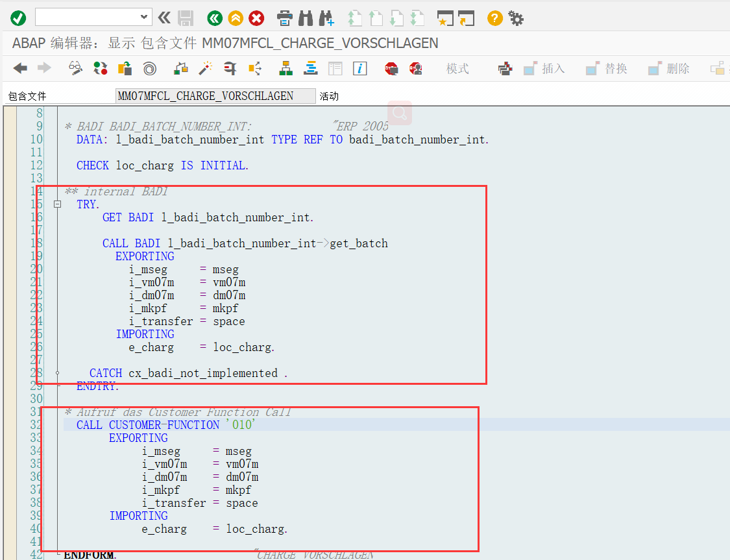
Task: Click the green Back double-arrow icon
Action: [x=215, y=19]
